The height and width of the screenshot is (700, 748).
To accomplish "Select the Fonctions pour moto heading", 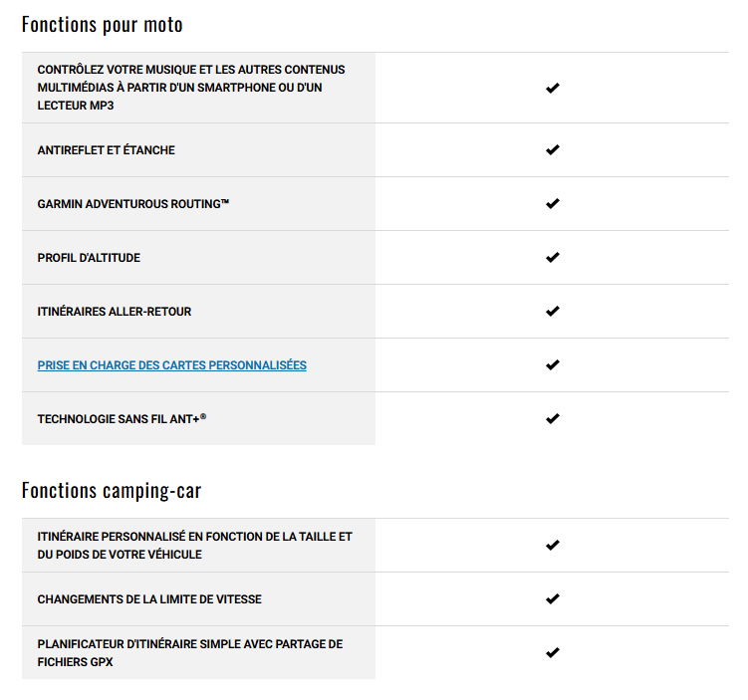I will click(102, 25).
